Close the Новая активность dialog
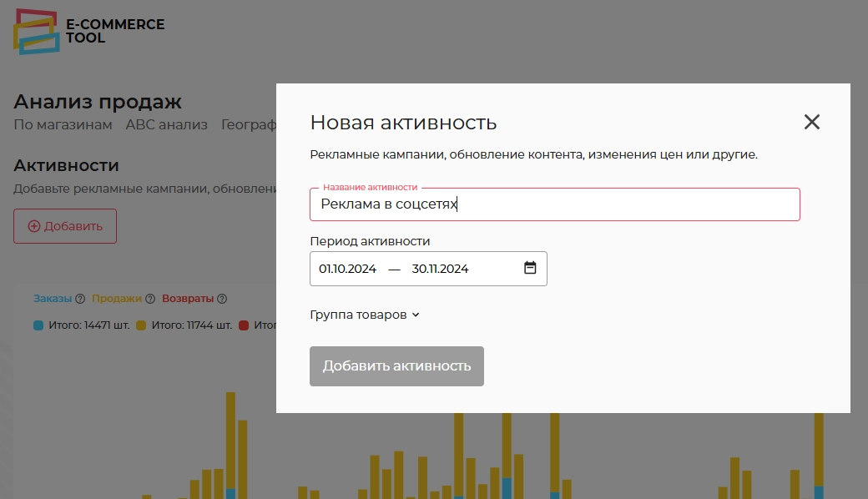The width and height of the screenshot is (868, 499). (812, 123)
